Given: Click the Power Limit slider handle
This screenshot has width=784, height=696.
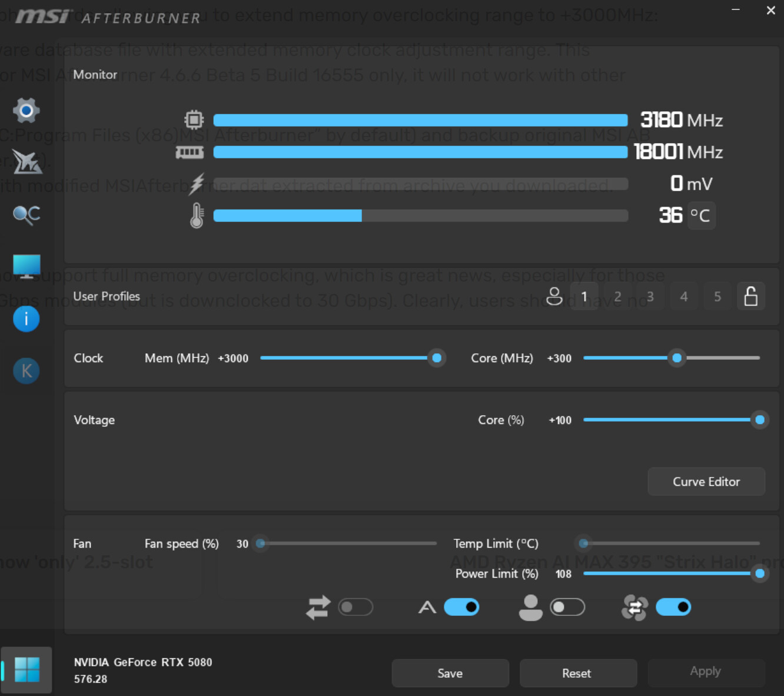Looking at the screenshot, I should pyautogui.click(x=760, y=574).
